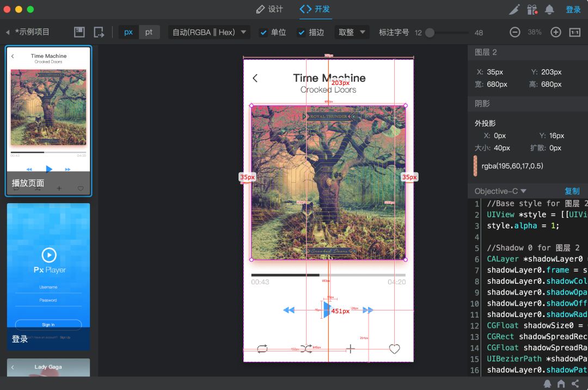Click the playback progress bar in canvas
The image size is (588, 390).
(328, 275)
